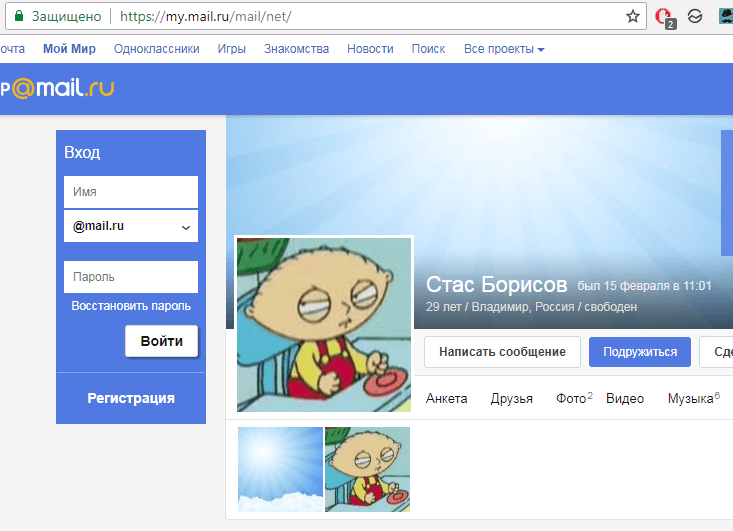The width and height of the screenshot is (733, 531).
Task: Click the text 29 лет / Владимир, Россия / свободен
Action: (x=532, y=307)
